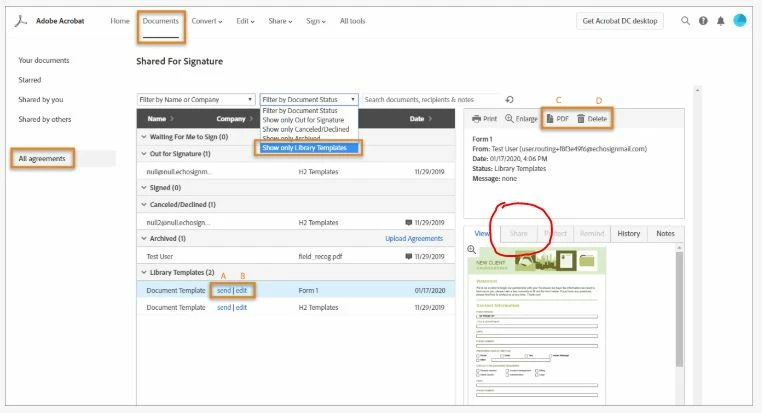Collapse Waiting For Me to Sign section
762x413 pixels.
(x=144, y=137)
